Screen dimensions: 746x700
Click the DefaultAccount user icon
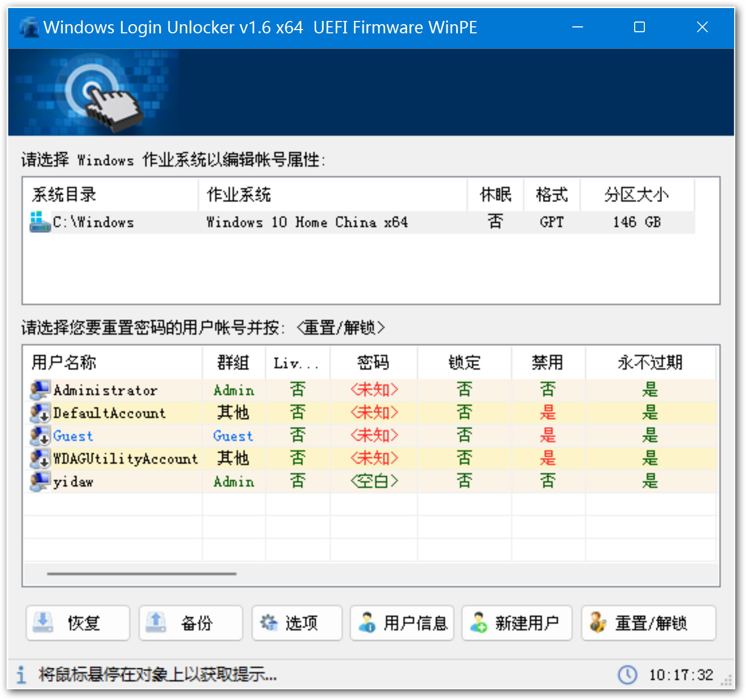[40, 413]
